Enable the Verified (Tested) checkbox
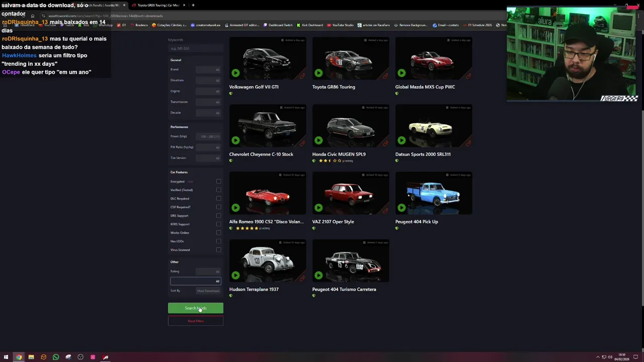This screenshot has height=362, width=644. click(218, 190)
